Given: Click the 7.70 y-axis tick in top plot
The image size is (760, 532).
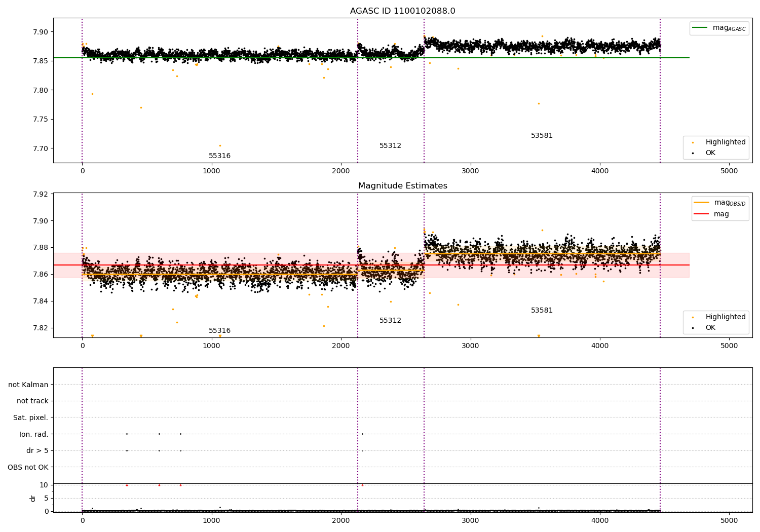Looking at the screenshot, I should 40,149.
